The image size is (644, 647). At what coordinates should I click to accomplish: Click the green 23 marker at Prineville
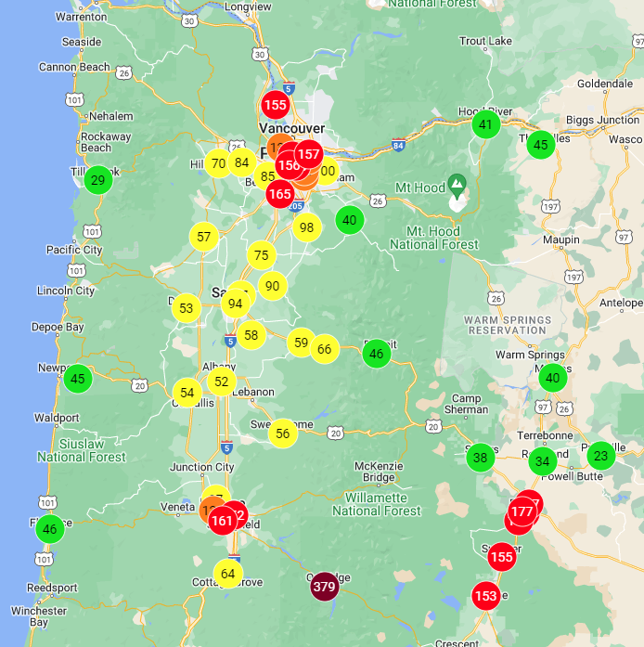pos(601,456)
